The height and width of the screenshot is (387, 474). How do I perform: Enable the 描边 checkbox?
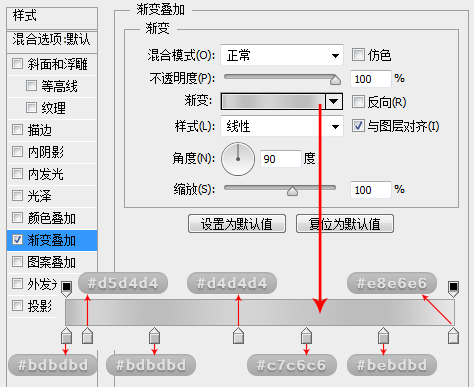click(17, 130)
